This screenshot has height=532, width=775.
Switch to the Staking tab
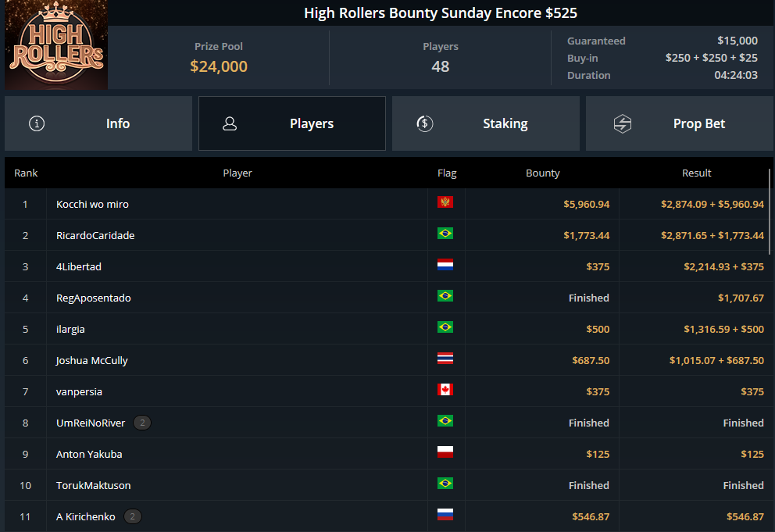pos(486,123)
